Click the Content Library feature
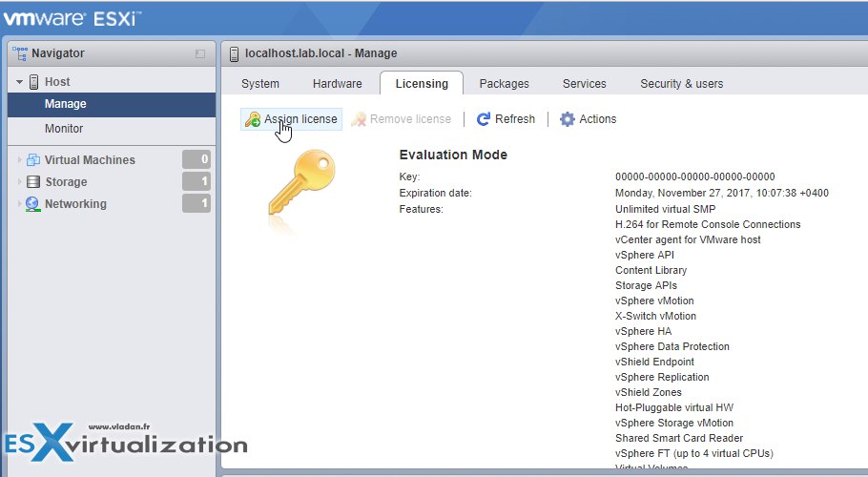The image size is (868, 477). 651,271
